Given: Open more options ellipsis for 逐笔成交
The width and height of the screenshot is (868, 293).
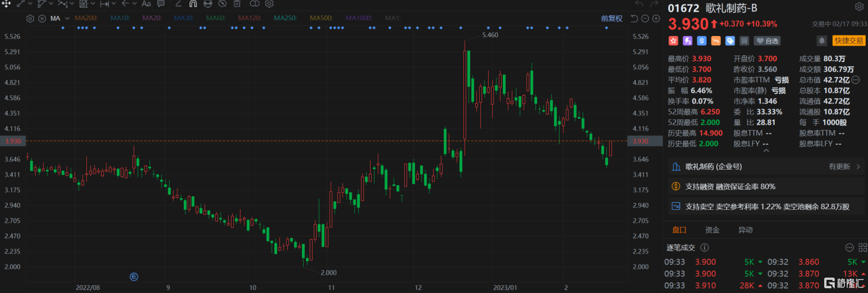Looking at the screenshot, I should (x=849, y=248).
